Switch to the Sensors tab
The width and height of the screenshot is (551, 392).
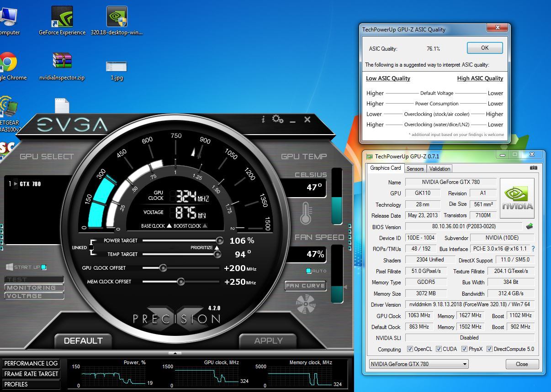click(x=415, y=169)
